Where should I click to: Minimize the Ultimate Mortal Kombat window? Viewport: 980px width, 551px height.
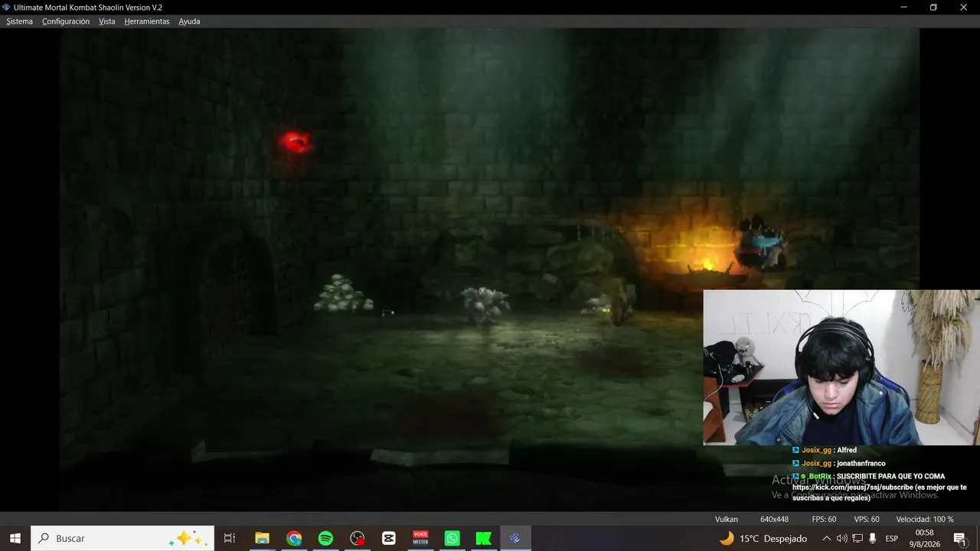pyautogui.click(x=904, y=8)
